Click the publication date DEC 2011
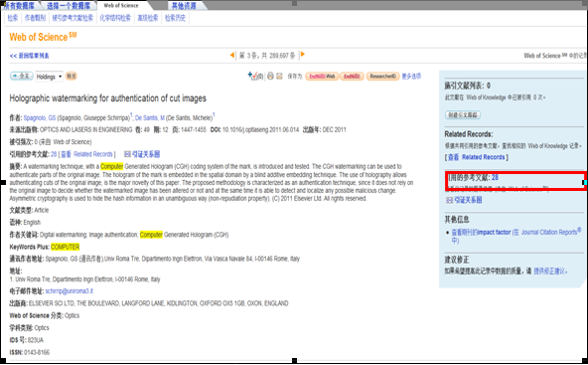This screenshot has height=365, width=588. pos(334,130)
